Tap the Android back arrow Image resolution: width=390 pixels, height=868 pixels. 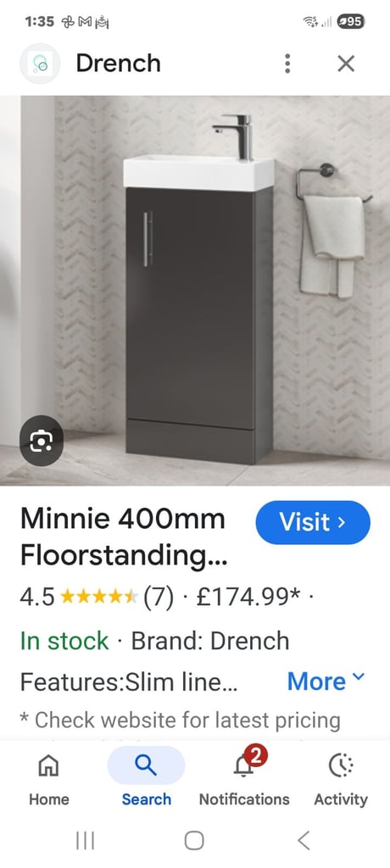tap(304, 840)
